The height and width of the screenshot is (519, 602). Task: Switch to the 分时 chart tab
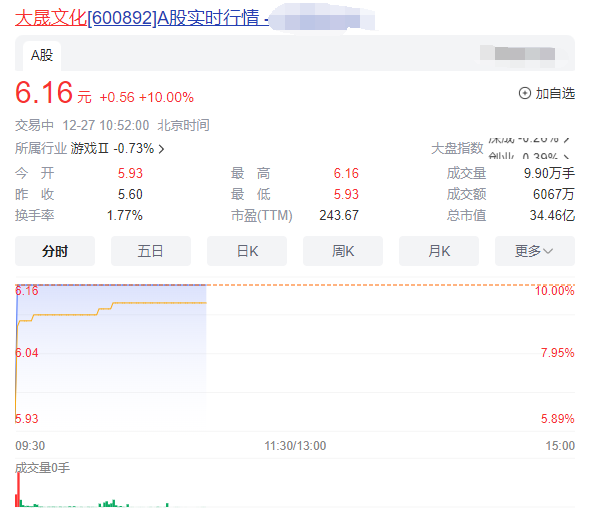[55, 251]
